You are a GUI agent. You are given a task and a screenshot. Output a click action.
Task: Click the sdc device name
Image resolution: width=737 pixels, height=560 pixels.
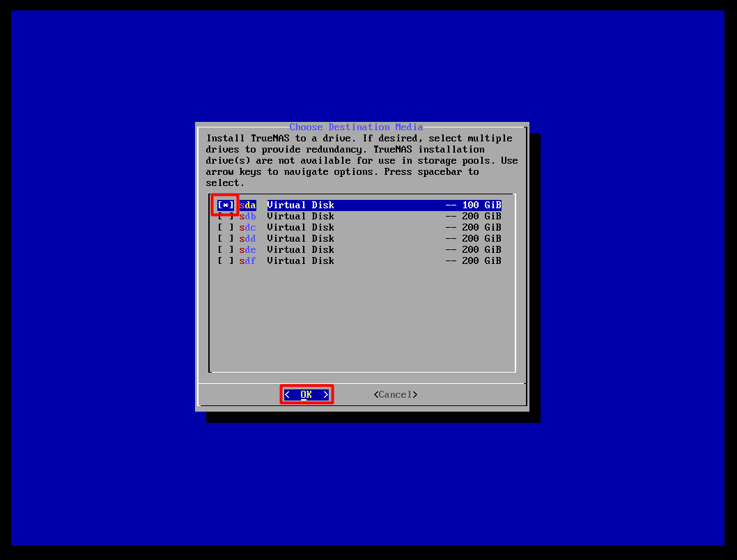tap(247, 227)
